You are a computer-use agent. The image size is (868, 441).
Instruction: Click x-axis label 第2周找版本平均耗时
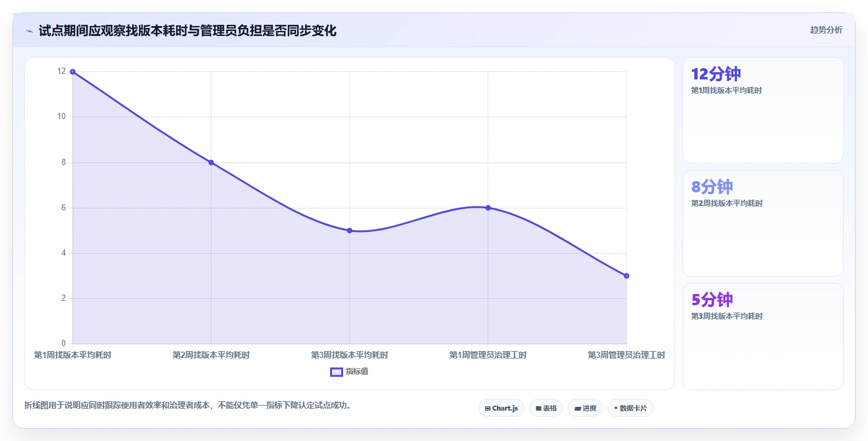tap(211, 355)
